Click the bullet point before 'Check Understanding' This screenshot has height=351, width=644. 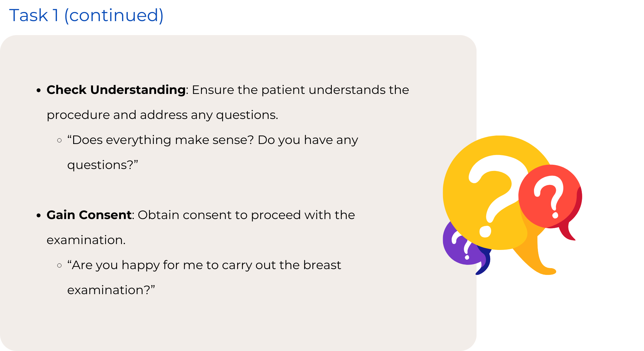39,90
